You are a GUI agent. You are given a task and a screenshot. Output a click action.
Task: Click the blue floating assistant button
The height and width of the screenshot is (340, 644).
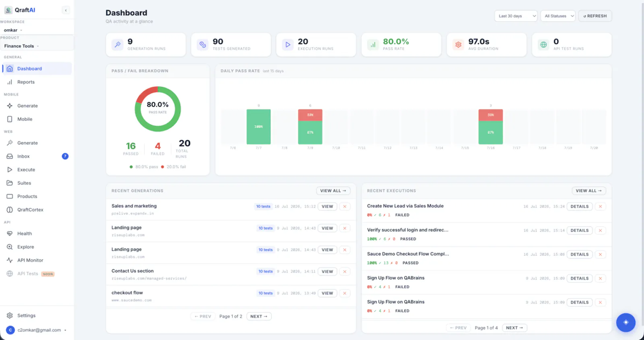(x=626, y=322)
